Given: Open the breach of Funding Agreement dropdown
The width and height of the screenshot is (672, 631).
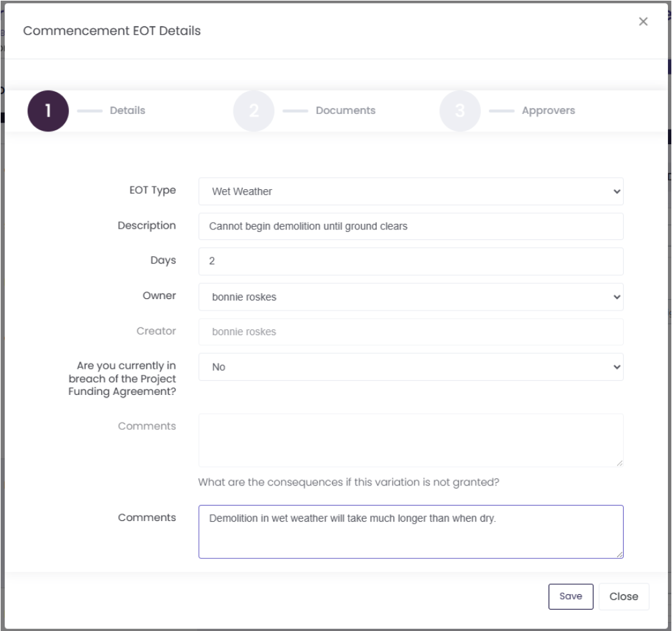Looking at the screenshot, I should tap(410, 367).
